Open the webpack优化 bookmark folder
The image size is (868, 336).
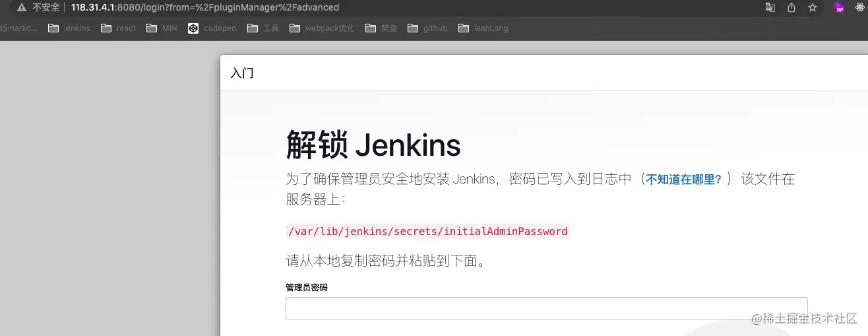pos(321,28)
